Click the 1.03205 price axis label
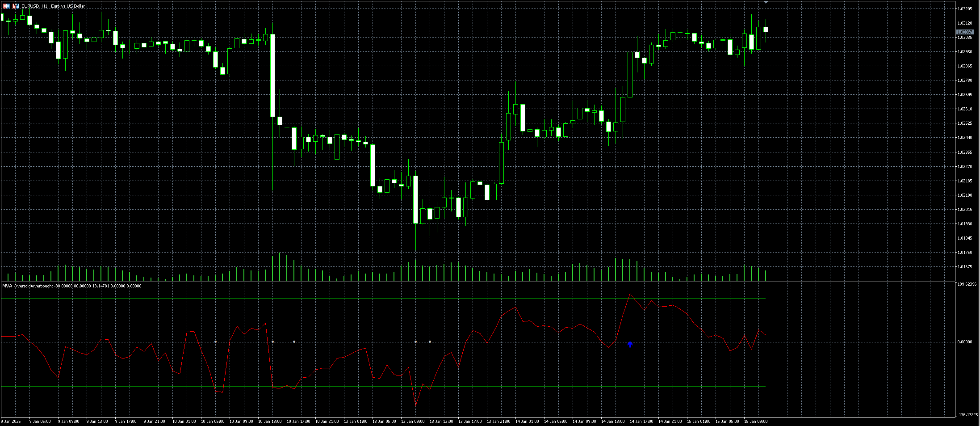Screen dimensions: 980x426 click(x=965, y=9)
